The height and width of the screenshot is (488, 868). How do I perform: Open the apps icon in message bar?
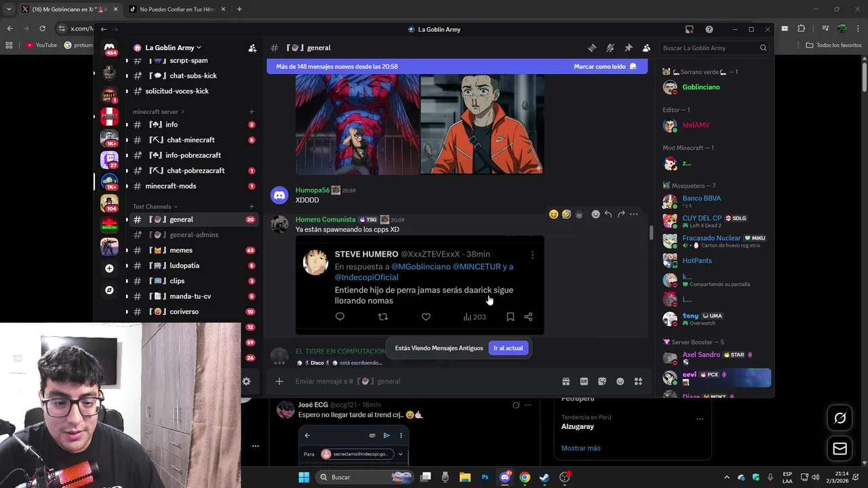[x=638, y=382]
